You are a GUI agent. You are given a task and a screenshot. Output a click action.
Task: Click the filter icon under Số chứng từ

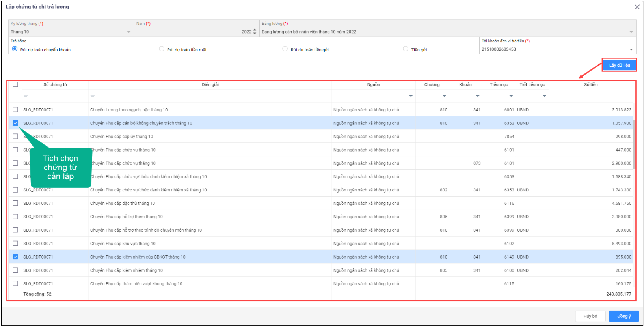coord(26,96)
